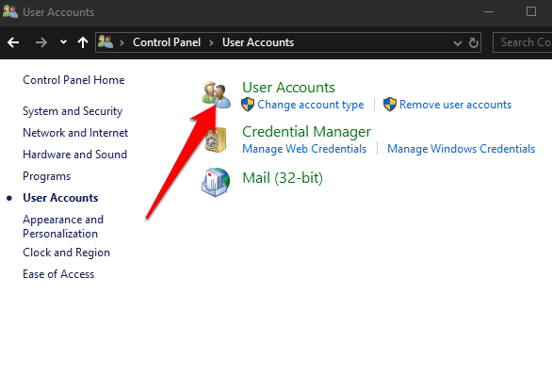Click the Credential Manager safe icon
This screenshot has width=552, height=392.
tap(216, 139)
